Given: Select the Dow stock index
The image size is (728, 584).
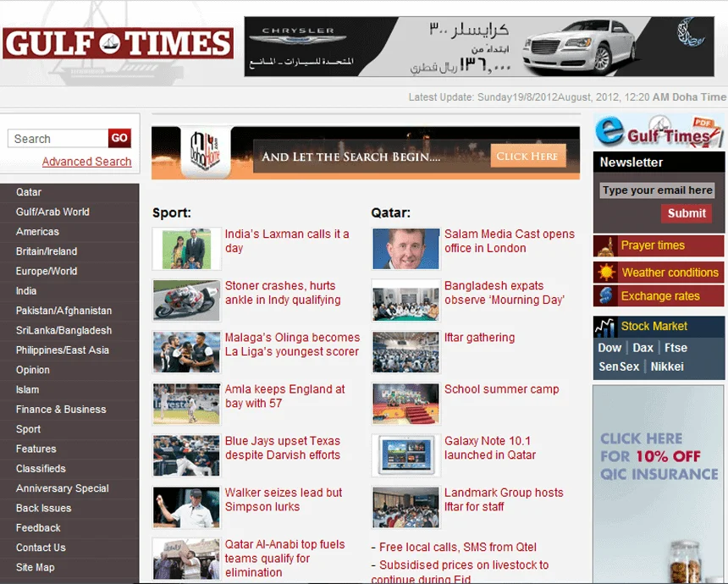Looking at the screenshot, I should tap(609, 348).
